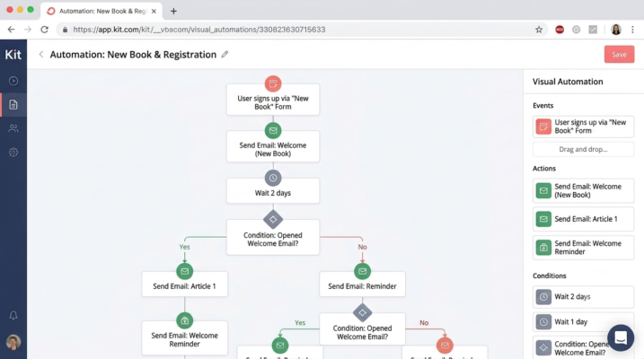Choose 'Send Email: Welcome Reminder' in Actions panel

click(x=583, y=248)
